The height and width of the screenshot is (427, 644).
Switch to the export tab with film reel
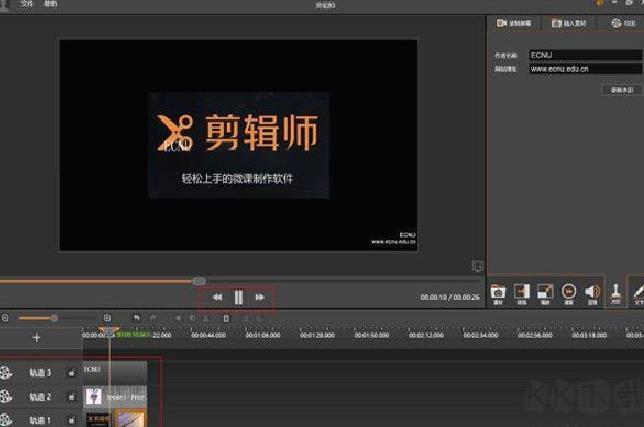(623, 23)
